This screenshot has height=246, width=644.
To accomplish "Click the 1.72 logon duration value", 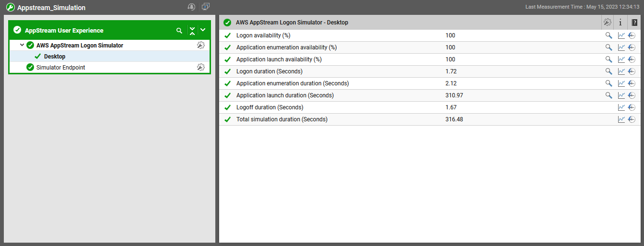I will point(451,71).
